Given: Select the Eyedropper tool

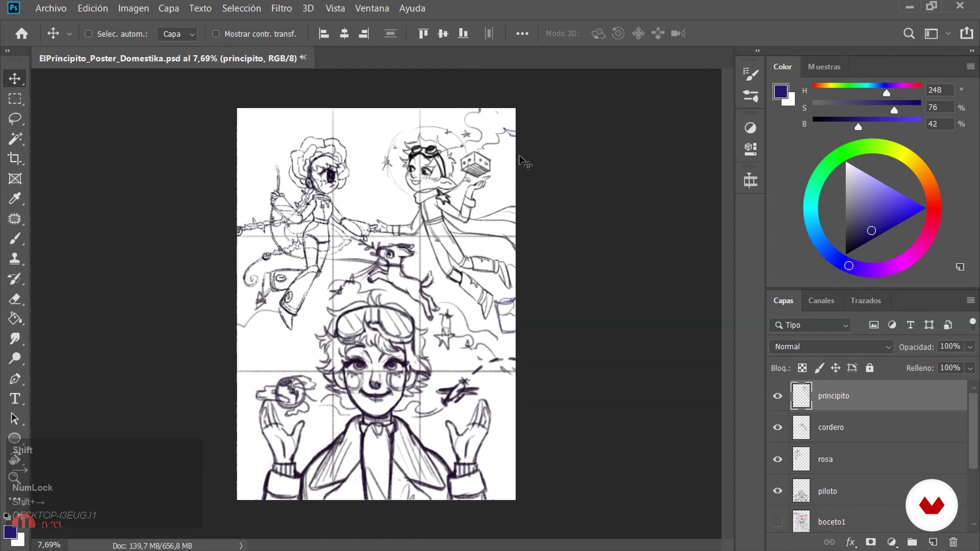Looking at the screenshot, I should 15,198.
